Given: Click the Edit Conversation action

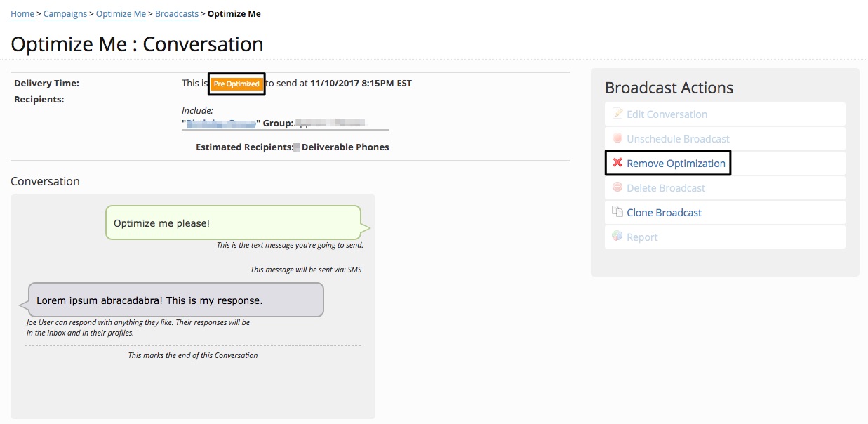Looking at the screenshot, I should click(x=725, y=114).
